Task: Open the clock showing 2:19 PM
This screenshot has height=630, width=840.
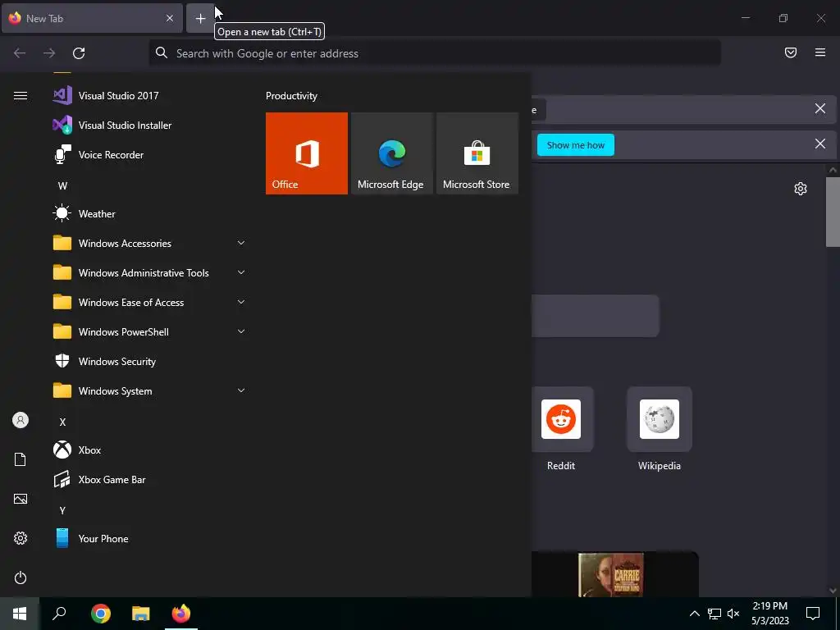Action: click(769, 614)
